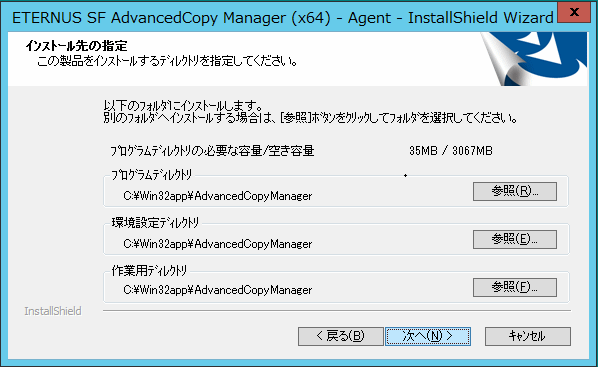598x367 pixels.
Task: Select the environment settings directory path text
Action: [217, 244]
